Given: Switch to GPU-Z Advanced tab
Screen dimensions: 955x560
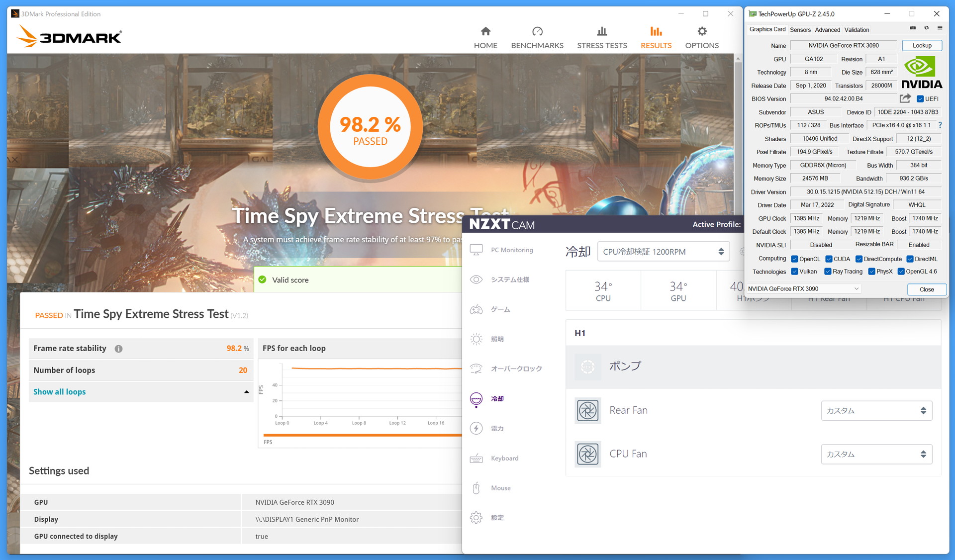Looking at the screenshot, I should (827, 30).
